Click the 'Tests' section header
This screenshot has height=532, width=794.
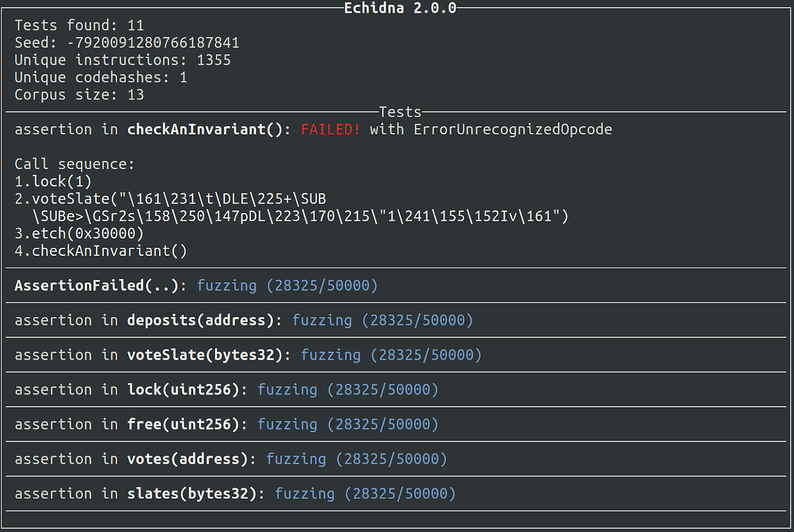click(x=400, y=112)
